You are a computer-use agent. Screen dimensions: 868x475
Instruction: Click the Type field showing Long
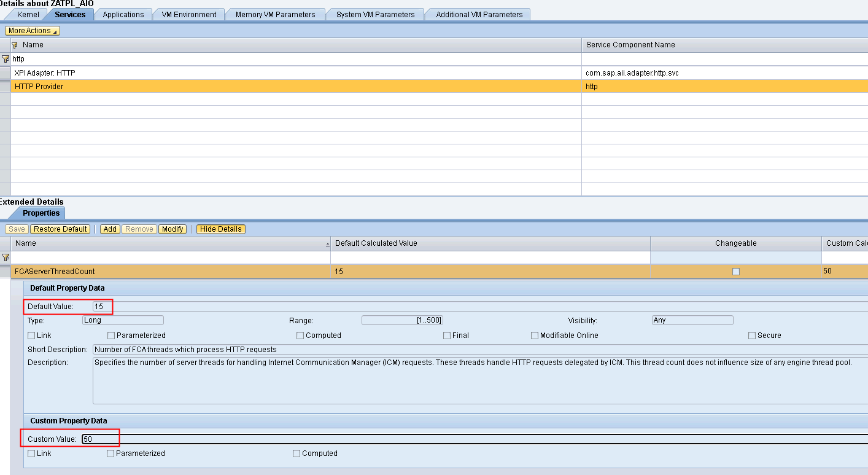123,320
